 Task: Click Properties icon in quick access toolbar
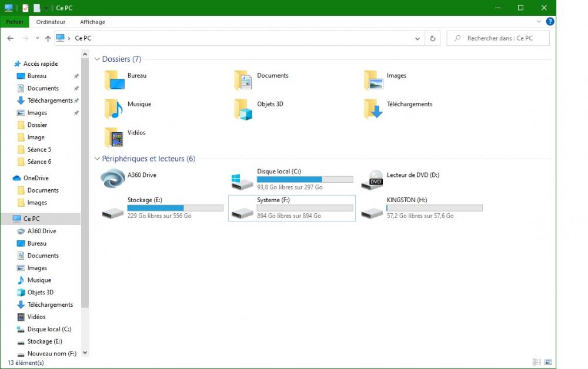coord(25,8)
